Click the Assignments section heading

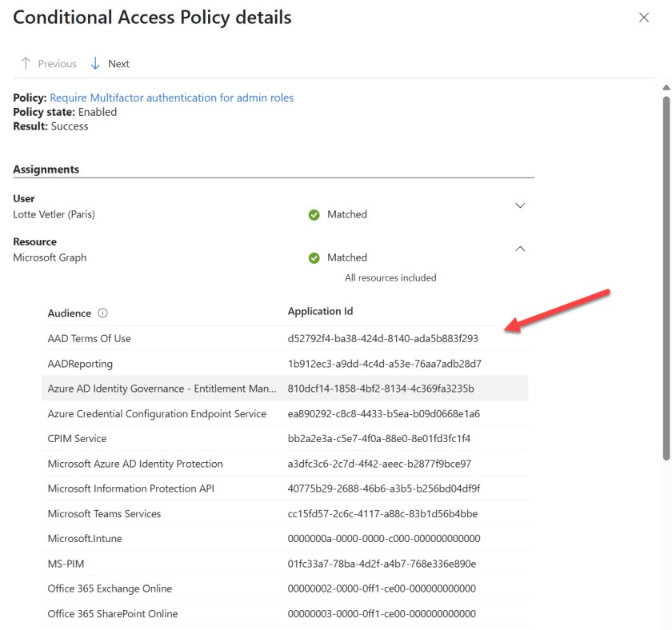[x=46, y=169]
